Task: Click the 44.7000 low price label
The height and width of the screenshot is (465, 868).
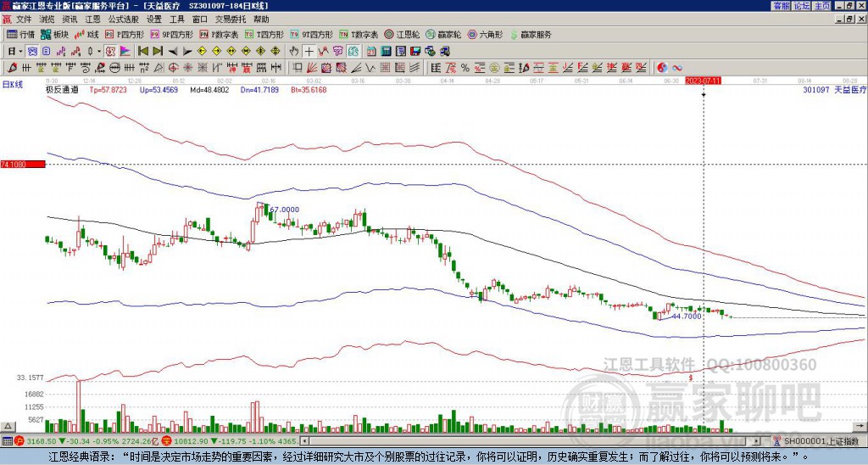Action: click(x=687, y=317)
